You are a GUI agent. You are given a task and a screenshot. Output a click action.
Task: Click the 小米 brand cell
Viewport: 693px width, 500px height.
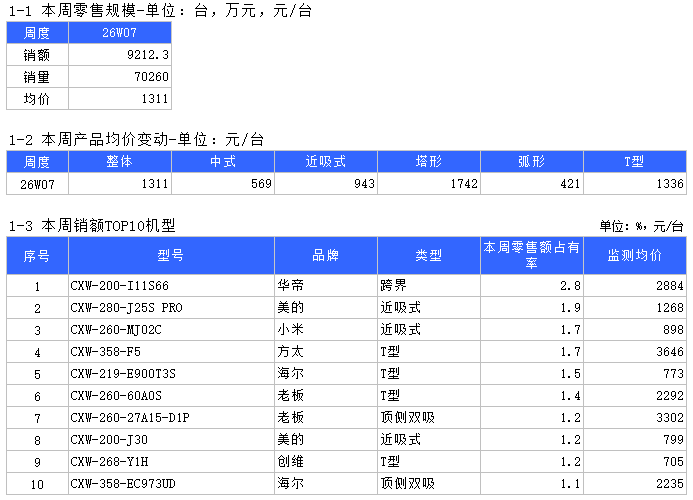tap(325, 330)
